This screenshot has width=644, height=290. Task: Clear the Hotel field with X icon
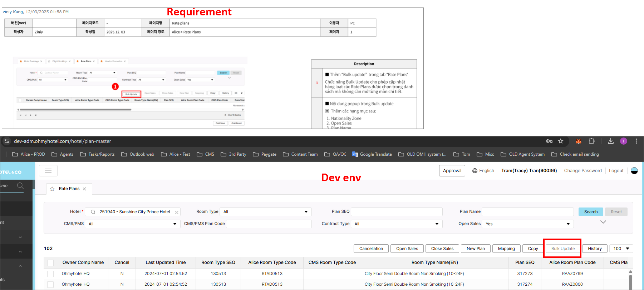tap(177, 212)
